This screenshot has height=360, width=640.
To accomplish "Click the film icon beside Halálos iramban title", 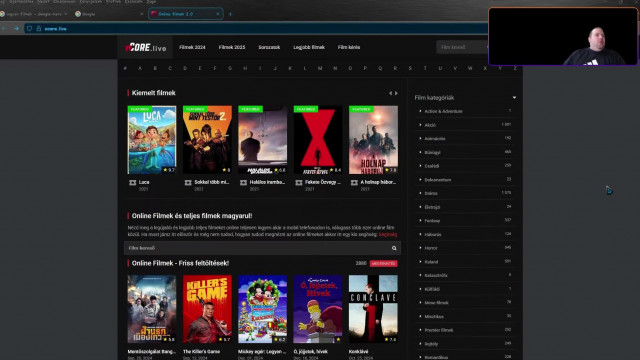I will coord(244,182).
